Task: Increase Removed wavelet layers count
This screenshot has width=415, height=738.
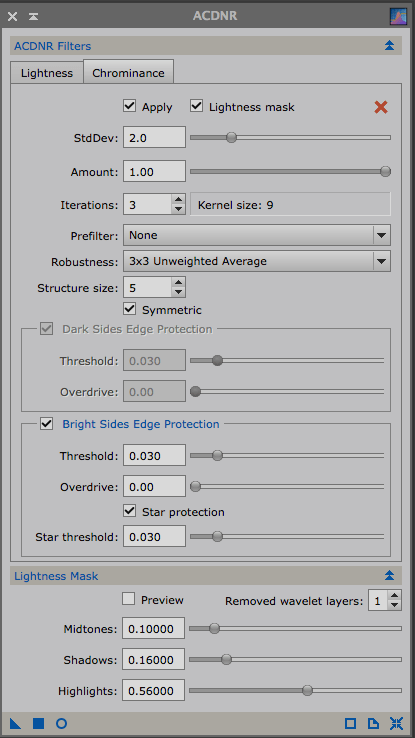Action: coord(394,596)
